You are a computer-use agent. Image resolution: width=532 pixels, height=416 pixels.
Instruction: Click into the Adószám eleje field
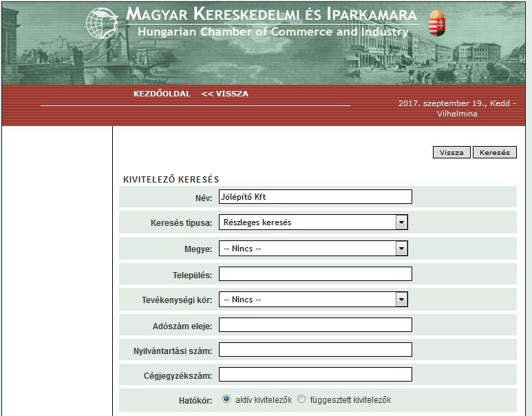coord(315,324)
